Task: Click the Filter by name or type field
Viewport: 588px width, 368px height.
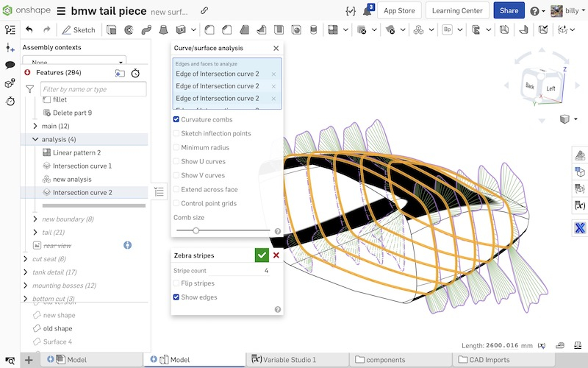Action: point(93,89)
